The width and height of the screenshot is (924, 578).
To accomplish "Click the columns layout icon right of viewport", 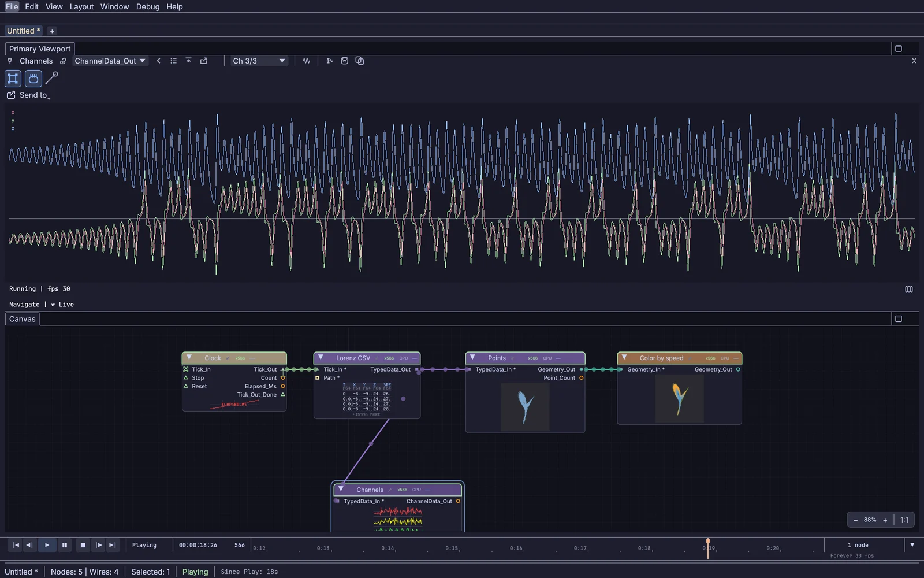I will (909, 289).
